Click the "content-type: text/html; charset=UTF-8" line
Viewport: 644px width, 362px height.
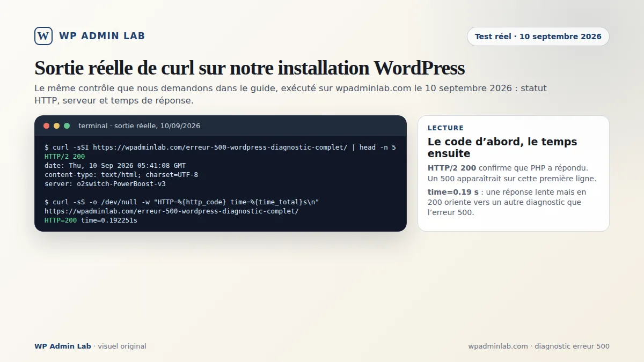(x=121, y=174)
